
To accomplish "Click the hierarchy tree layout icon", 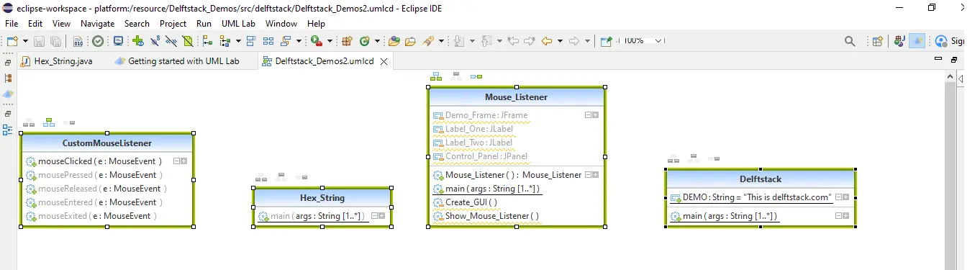I will 208,41.
